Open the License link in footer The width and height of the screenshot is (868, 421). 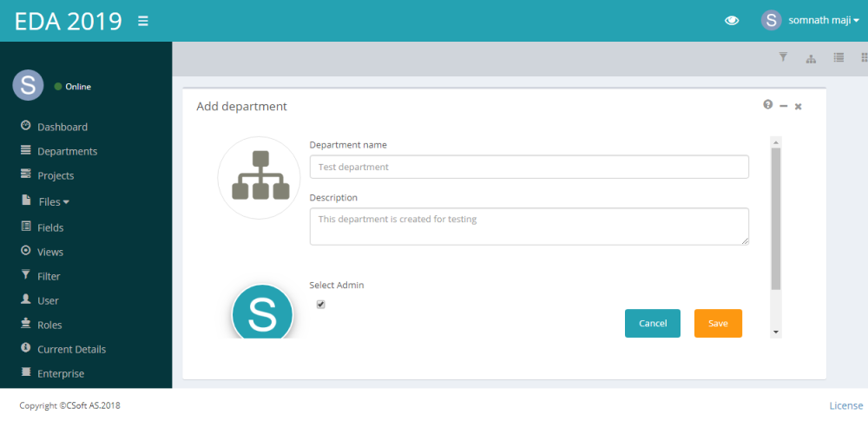pyautogui.click(x=845, y=405)
